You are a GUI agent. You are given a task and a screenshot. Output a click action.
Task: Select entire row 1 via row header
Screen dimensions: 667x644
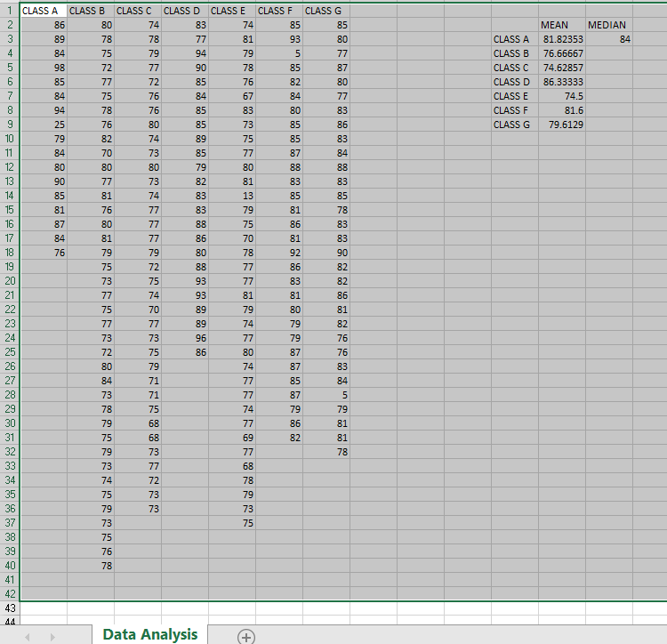pos(10,11)
